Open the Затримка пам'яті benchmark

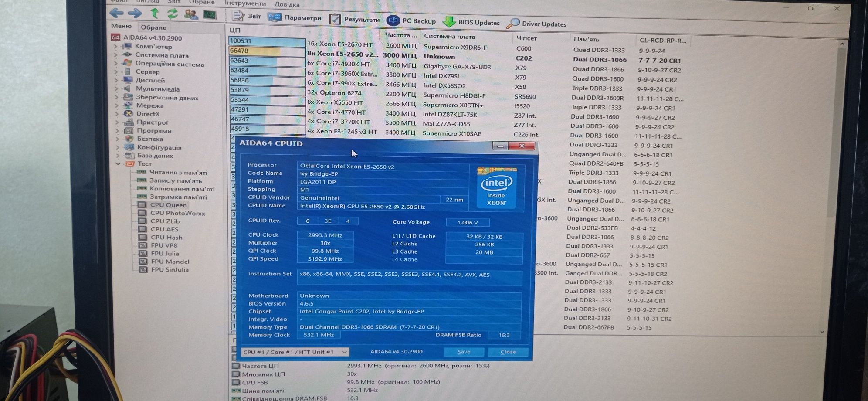(179, 197)
